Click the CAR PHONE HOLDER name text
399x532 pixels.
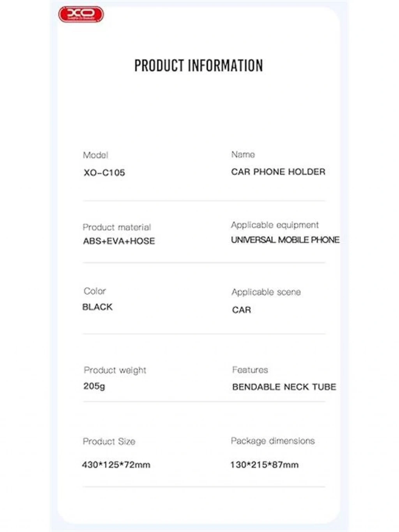click(278, 172)
